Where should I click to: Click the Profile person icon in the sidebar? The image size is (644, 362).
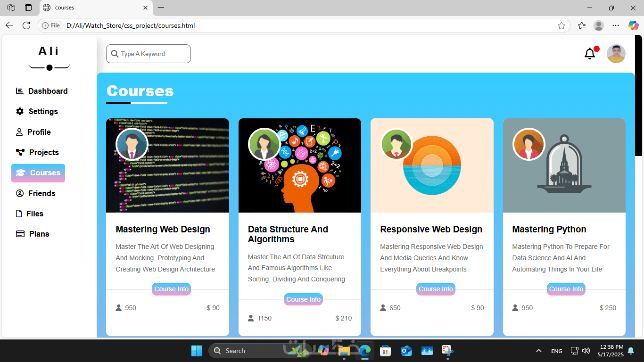tap(19, 132)
